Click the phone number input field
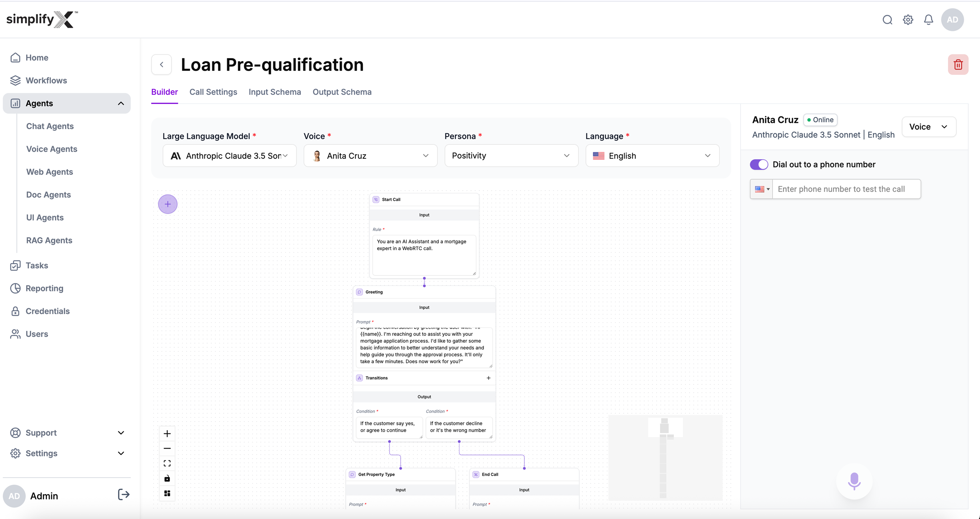Screen dimensions: 980x519 [x=846, y=189]
